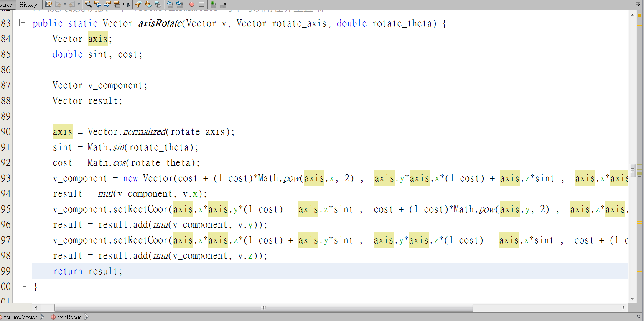Viewport: 644px width, 321px height.
Task: Jump to Previous Bookmark icon
Action: point(139,4)
